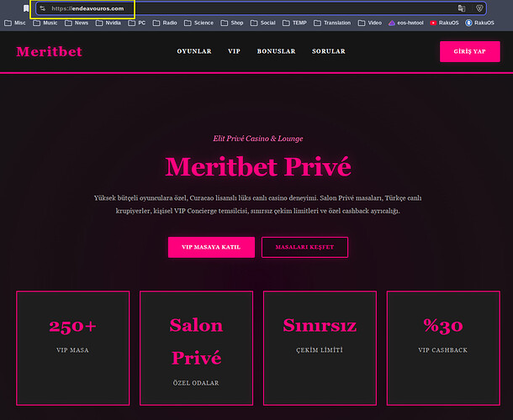Open the Misc bookmarks folder
Screen dimensions: 513x420
(x=15, y=23)
